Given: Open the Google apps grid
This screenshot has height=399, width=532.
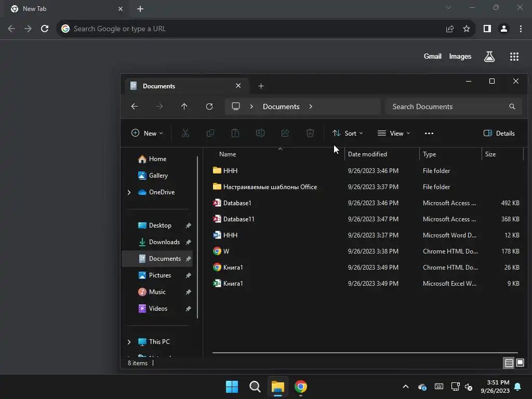Looking at the screenshot, I should 514,57.
